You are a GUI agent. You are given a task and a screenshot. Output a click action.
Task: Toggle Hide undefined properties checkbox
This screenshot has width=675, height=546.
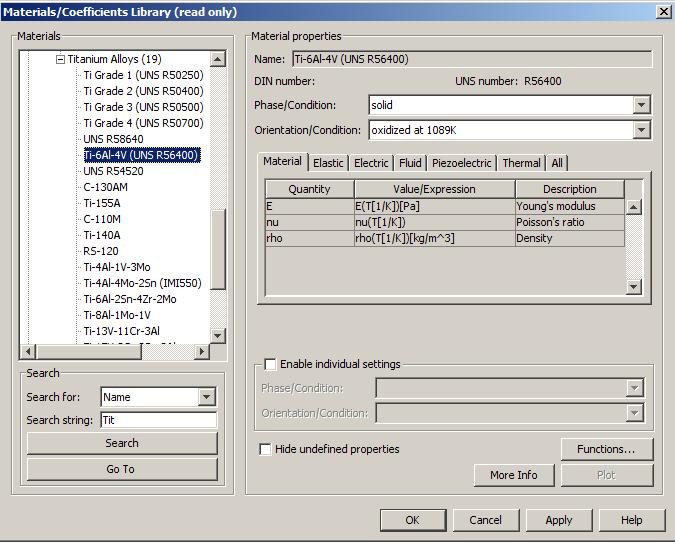(x=266, y=449)
